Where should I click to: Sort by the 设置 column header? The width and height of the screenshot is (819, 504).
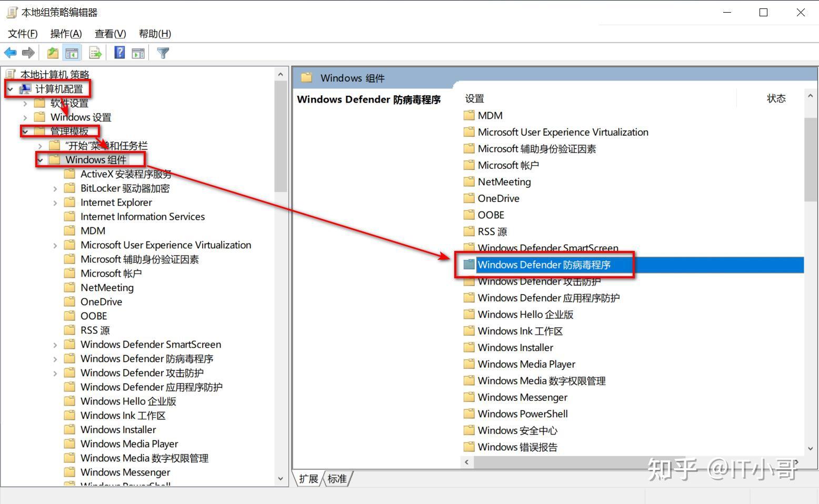(474, 98)
